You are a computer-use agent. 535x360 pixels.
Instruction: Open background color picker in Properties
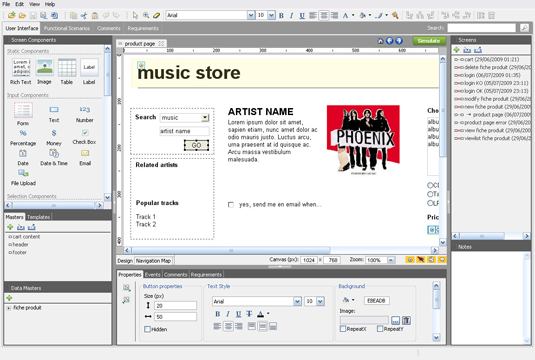pos(348,300)
